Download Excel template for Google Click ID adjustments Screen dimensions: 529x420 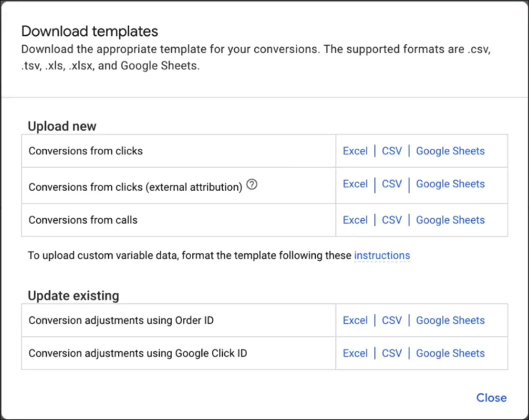tap(355, 353)
